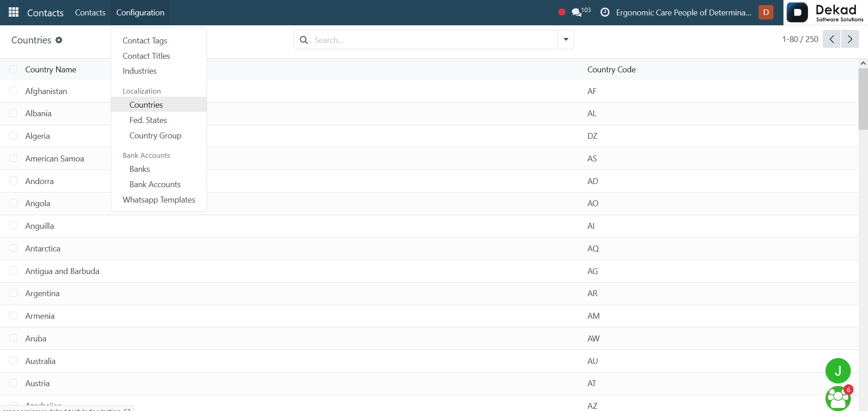
Task: Select the Algeria row checkbox
Action: click(x=13, y=136)
